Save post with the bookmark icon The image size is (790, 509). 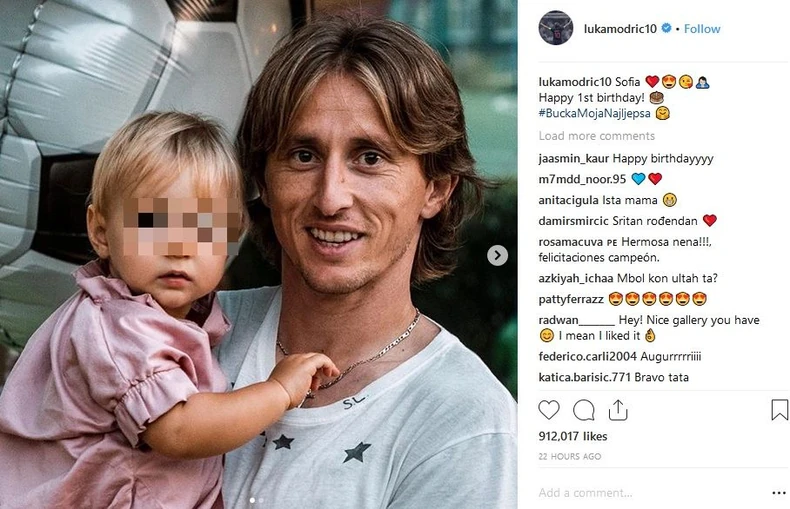pos(779,410)
